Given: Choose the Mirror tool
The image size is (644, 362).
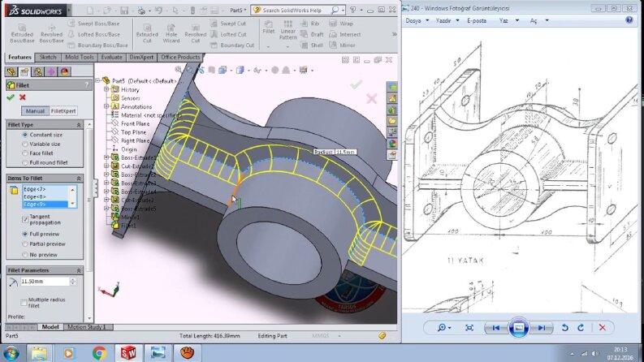Looking at the screenshot, I should tap(343, 45).
